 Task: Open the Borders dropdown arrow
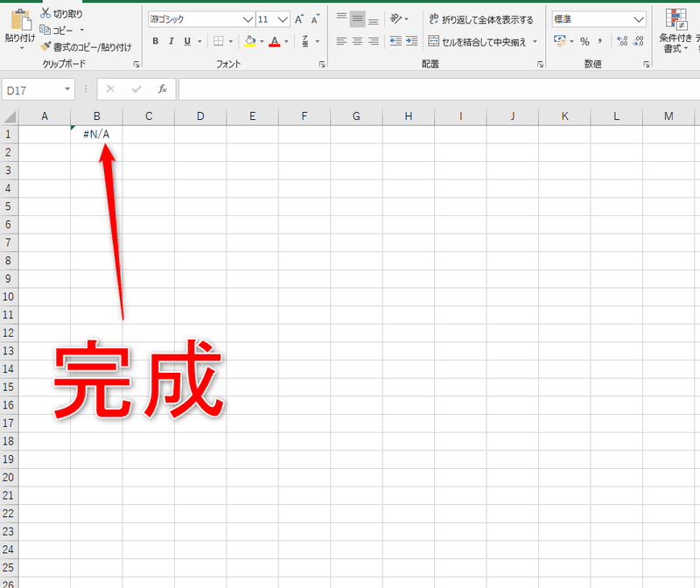click(x=231, y=41)
